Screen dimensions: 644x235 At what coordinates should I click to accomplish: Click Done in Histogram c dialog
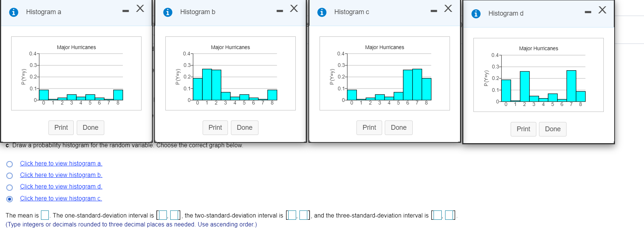(x=399, y=128)
